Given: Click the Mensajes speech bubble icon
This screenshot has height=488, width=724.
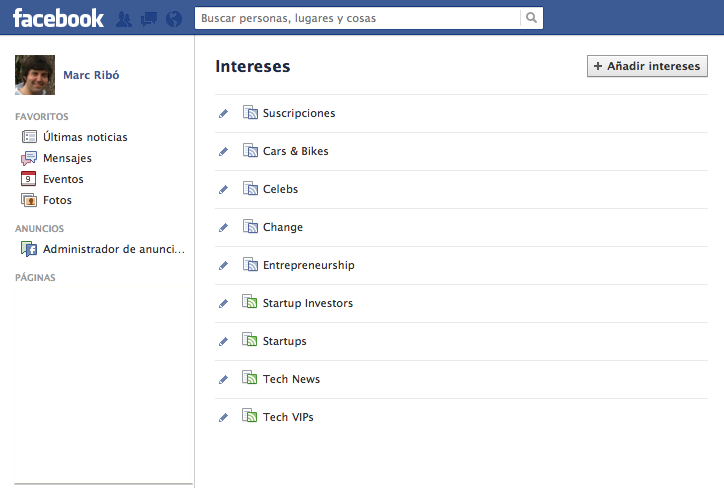Looking at the screenshot, I should pyautogui.click(x=29, y=158).
